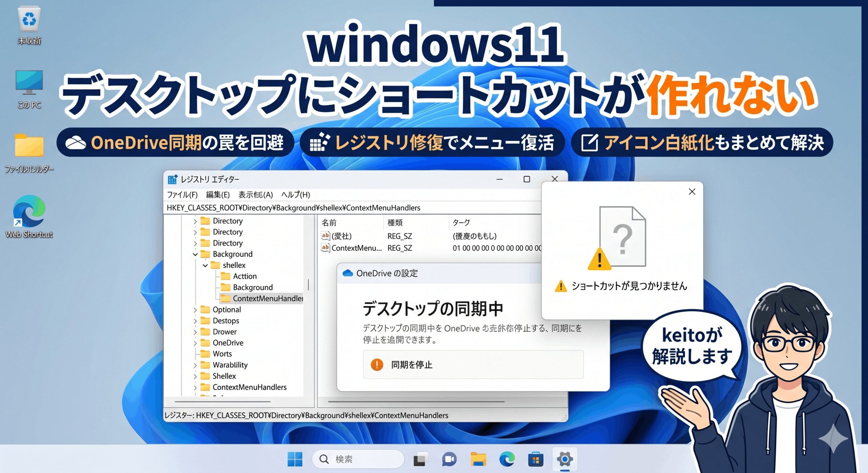Viewport: 868px width, 473px height.
Task: Click the taskbar 検索 search box
Action: pyautogui.click(x=358, y=459)
